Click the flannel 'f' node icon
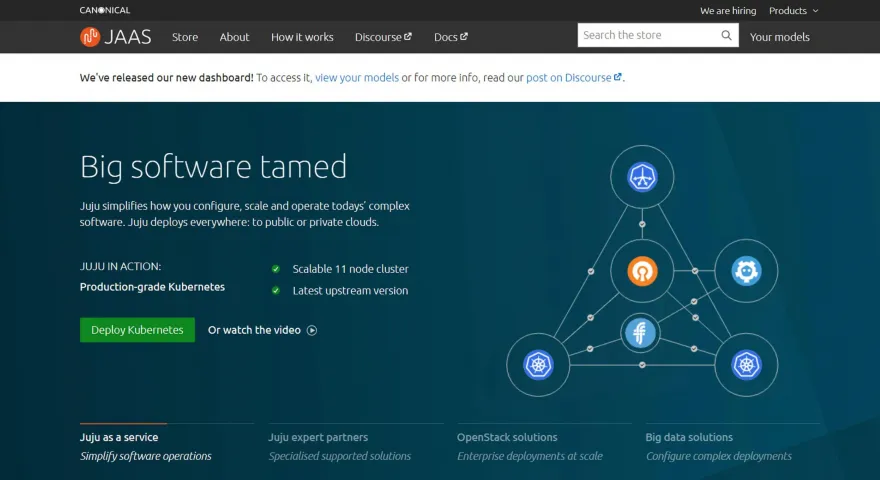The width and height of the screenshot is (880, 480). [x=640, y=333]
